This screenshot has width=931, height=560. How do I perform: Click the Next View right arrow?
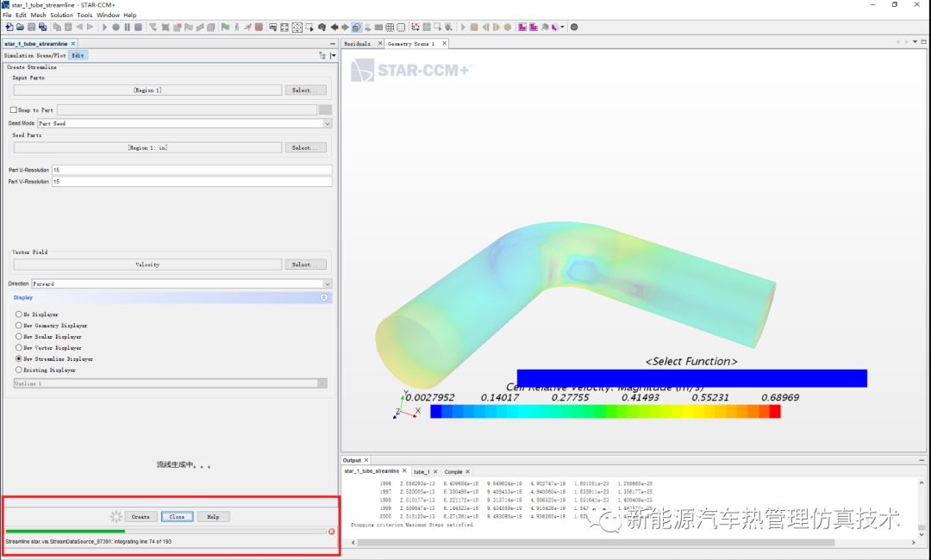345,27
